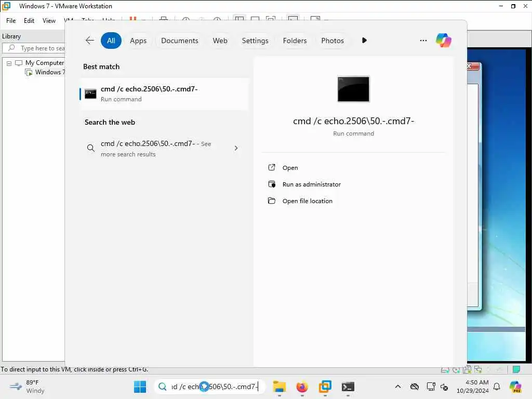Show more filter tabs with the arrow
The image size is (532, 399).
364,41
